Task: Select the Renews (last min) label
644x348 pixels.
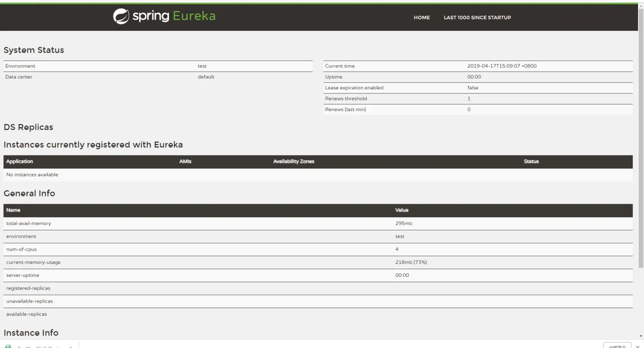Action: tap(346, 109)
